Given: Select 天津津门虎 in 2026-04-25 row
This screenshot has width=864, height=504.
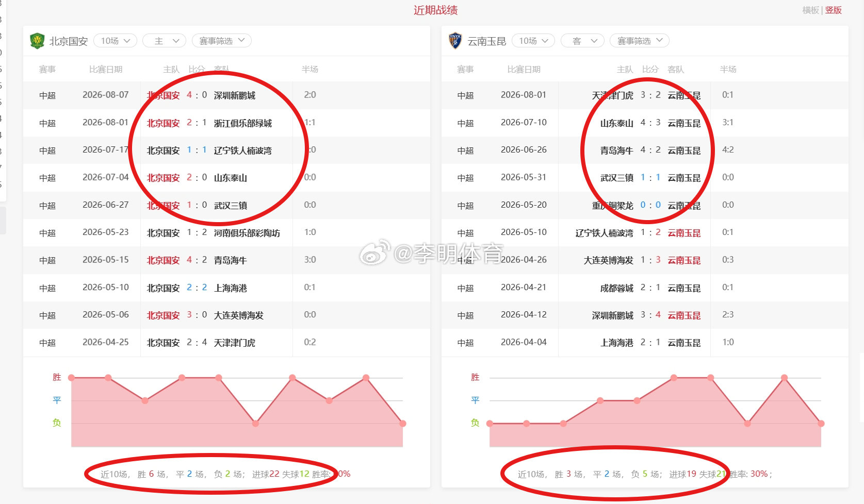Looking at the screenshot, I should [x=235, y=343].
